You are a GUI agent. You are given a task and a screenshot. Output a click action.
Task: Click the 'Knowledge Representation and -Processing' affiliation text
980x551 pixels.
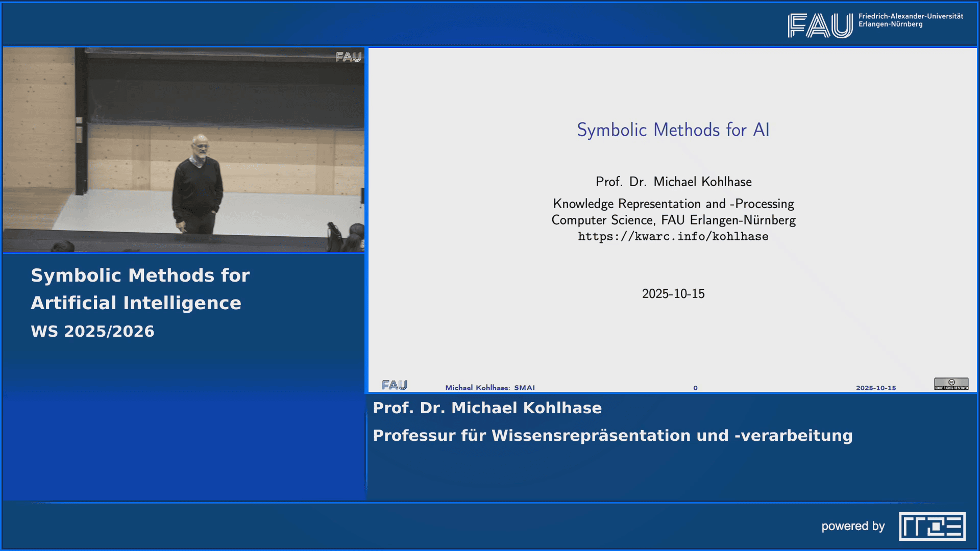[x=673, y=203]
